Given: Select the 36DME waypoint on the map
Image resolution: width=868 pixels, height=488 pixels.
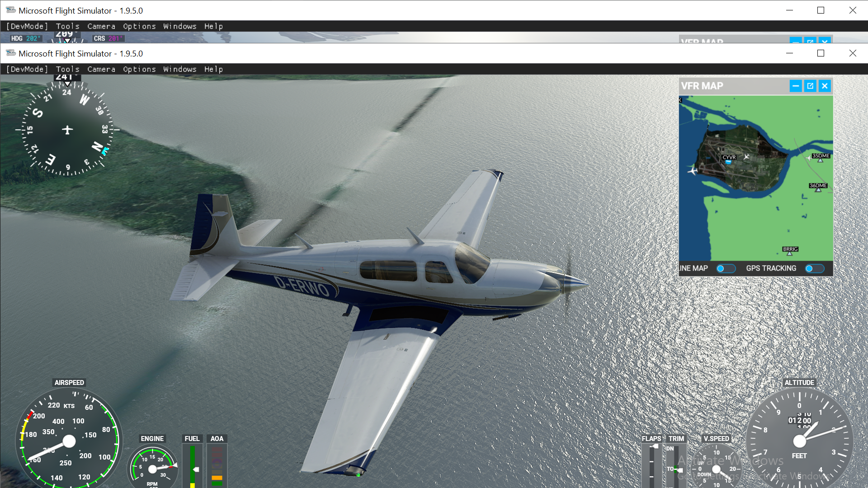Looking at the screenshot, I should pyautogui.click(x=818, y=187).
